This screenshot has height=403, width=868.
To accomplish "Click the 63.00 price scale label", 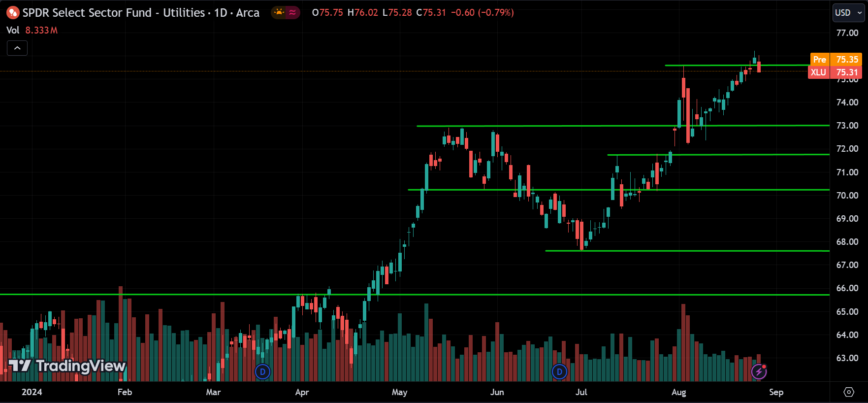I will coord(847,358).
